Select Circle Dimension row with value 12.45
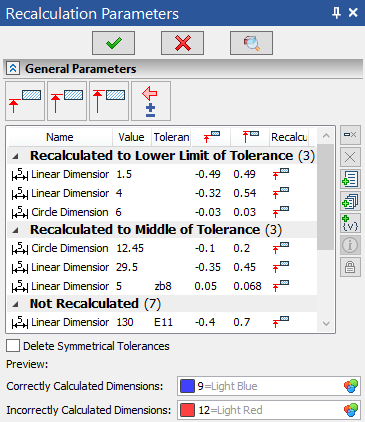 pos(162,248)
